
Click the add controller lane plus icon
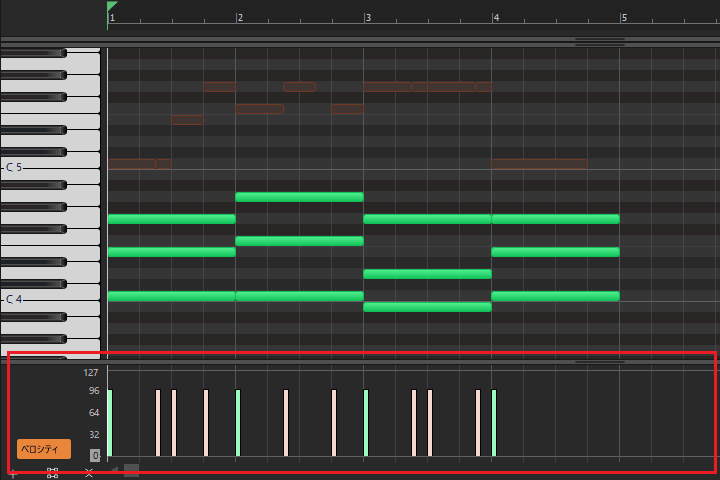[x=13, y=473]
